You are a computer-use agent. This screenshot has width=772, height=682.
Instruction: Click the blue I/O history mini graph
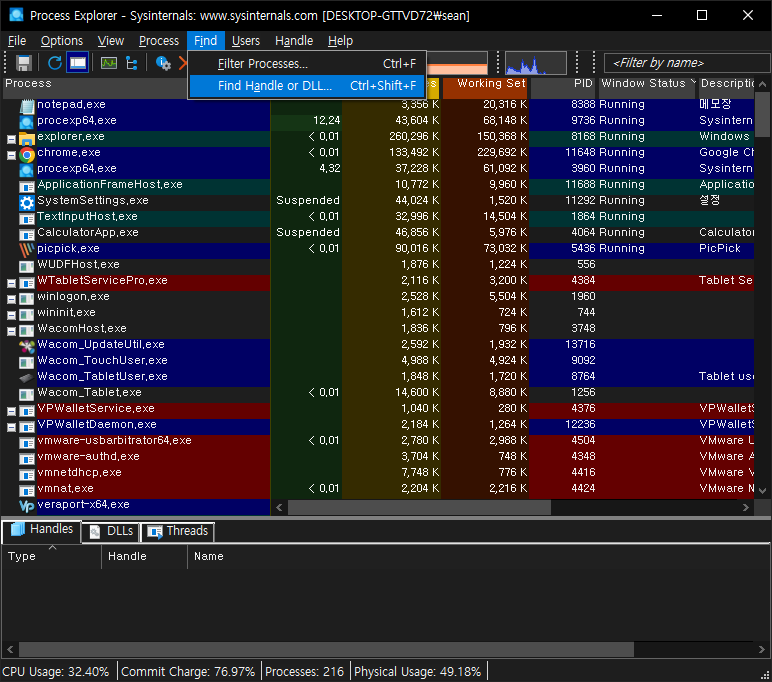click(535, 63)
